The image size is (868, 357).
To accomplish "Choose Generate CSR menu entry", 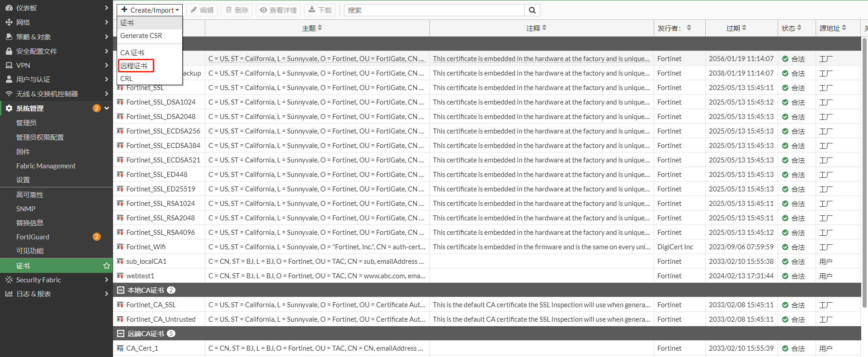I will 150,36.
